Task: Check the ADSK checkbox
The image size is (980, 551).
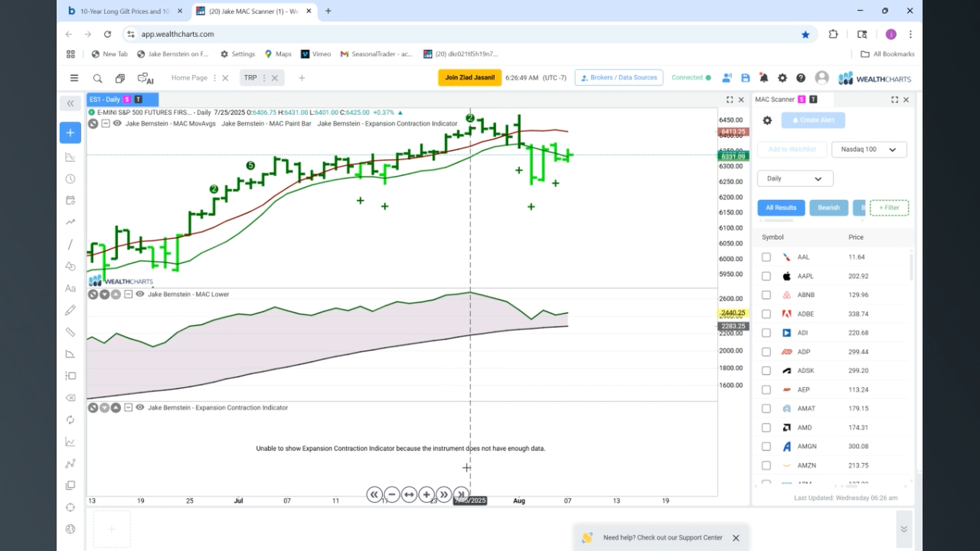Action: (x=766, y=371)
